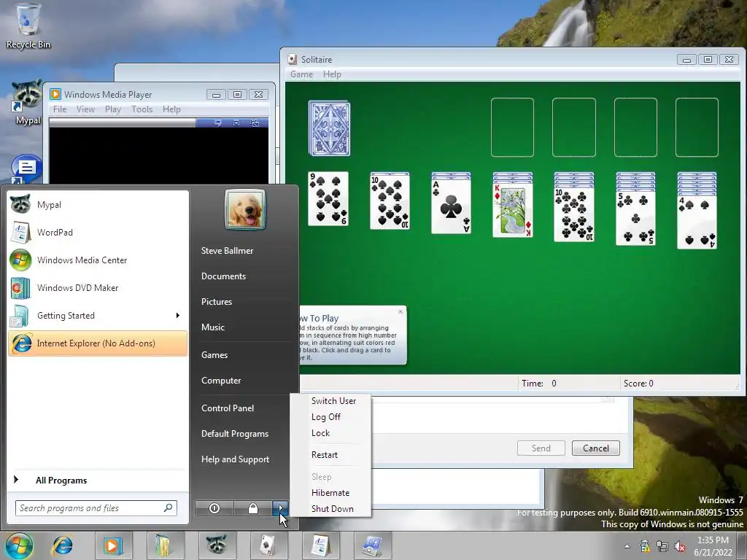This screenshot has width=747, height=560.
Task: Click the king of diamonds card
Action: (x=513, y=211)
